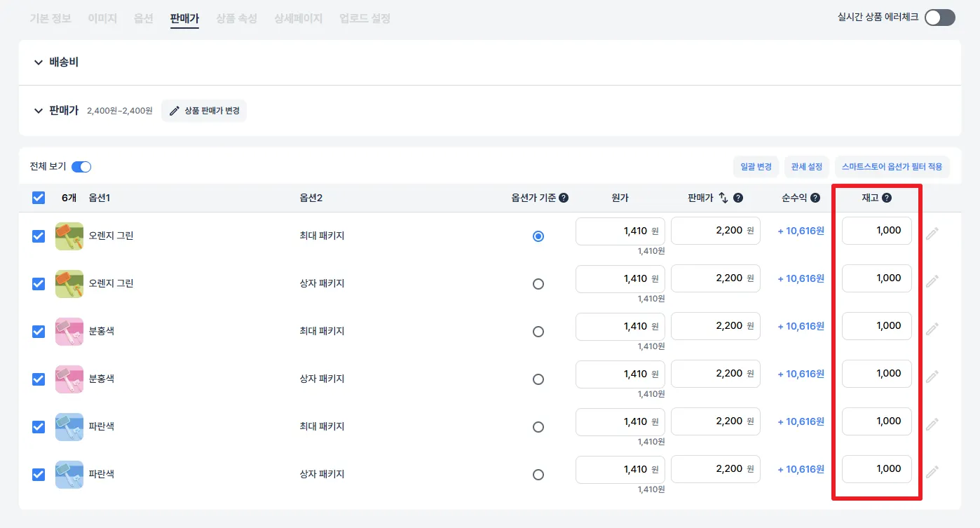Screen dimensions: 980x528
Task: Switch to the 옵션 tab
Action: 143,19
